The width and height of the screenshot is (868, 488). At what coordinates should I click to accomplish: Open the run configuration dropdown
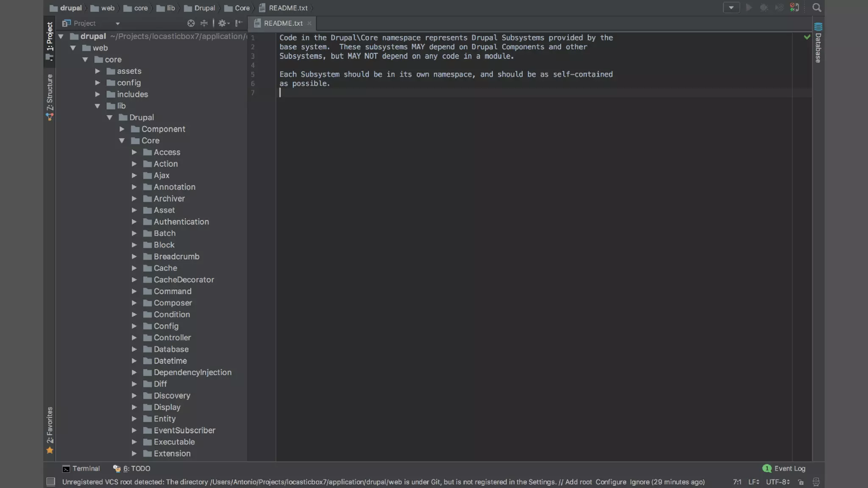[731, 8]
